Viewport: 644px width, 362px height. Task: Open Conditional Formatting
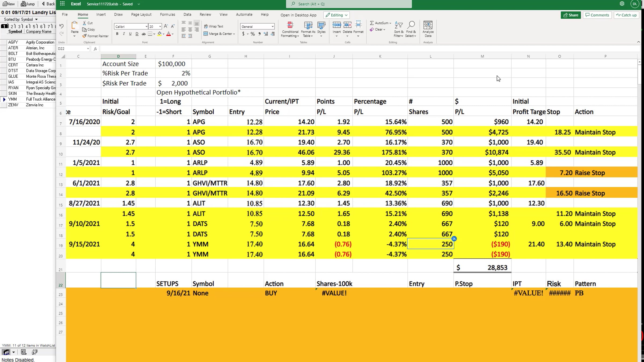(x=290, y=29)
